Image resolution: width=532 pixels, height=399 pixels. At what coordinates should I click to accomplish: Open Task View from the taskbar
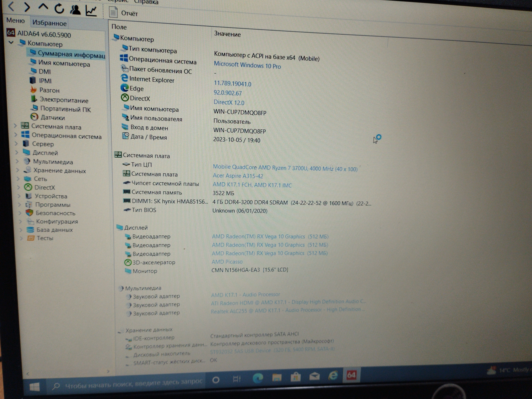point(237,378)
